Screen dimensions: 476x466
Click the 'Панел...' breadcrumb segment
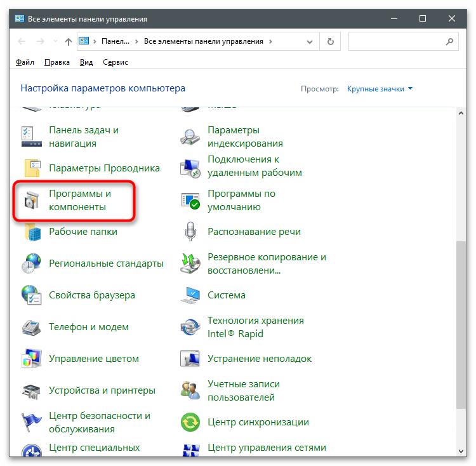pyautogui.click(x=116, y=41)
